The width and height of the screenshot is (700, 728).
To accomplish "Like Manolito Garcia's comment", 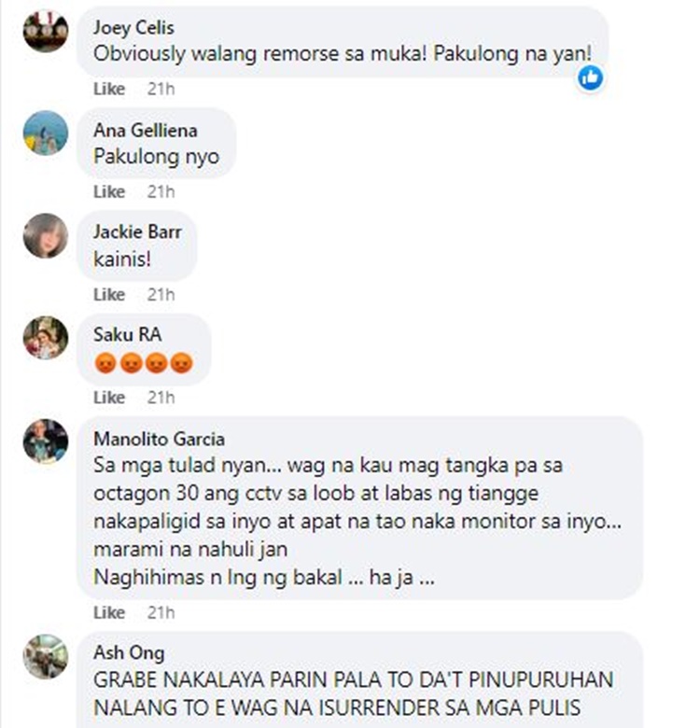I will coord(109,613).
